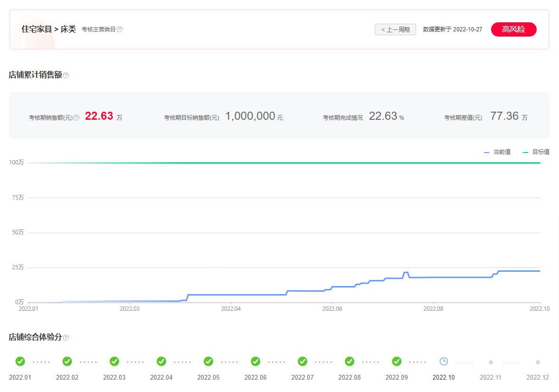Screen dimensions: 559x392
Task: Click the 2022.04 x-axis label on chart
Action: (231, 308)
